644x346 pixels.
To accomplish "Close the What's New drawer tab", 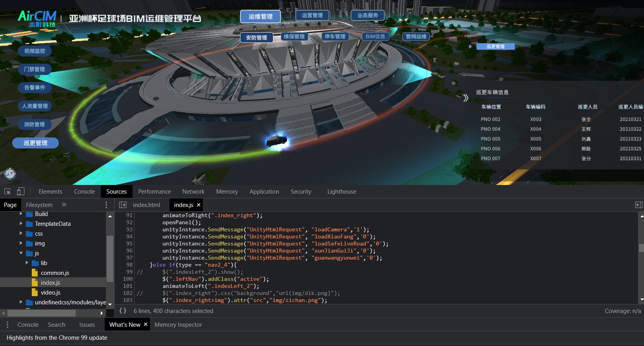I will (146, 324).
